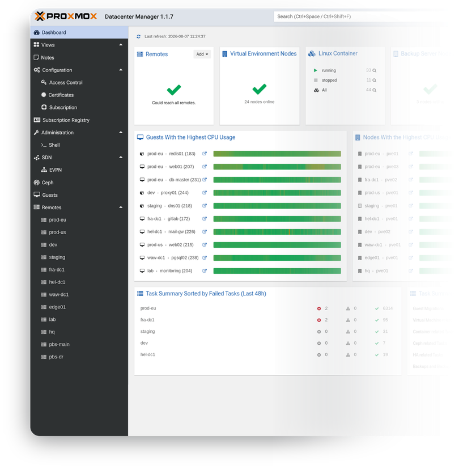
Task: Select the lab remote in sidebar
Action: click(x=79, y=319)
